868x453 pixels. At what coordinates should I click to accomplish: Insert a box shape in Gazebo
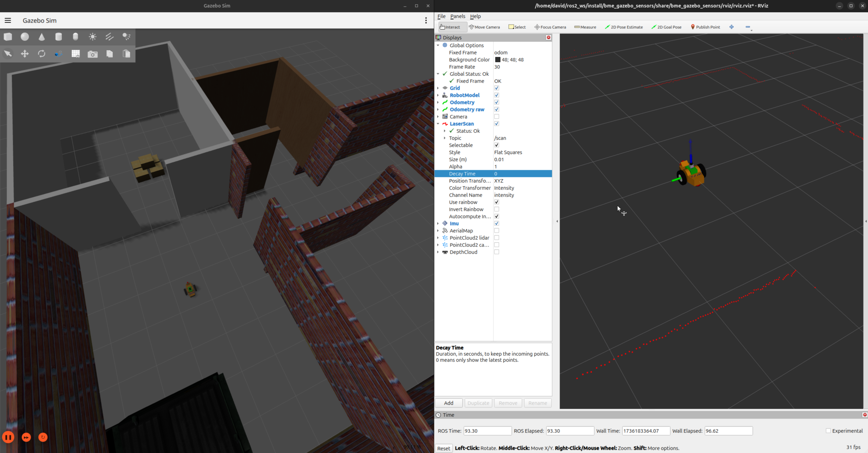click(x=8, y=37)
